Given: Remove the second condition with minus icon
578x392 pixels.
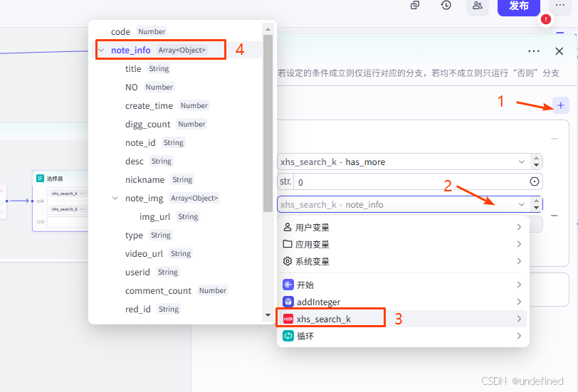Looking at the screenshot, I should point(554,216).
